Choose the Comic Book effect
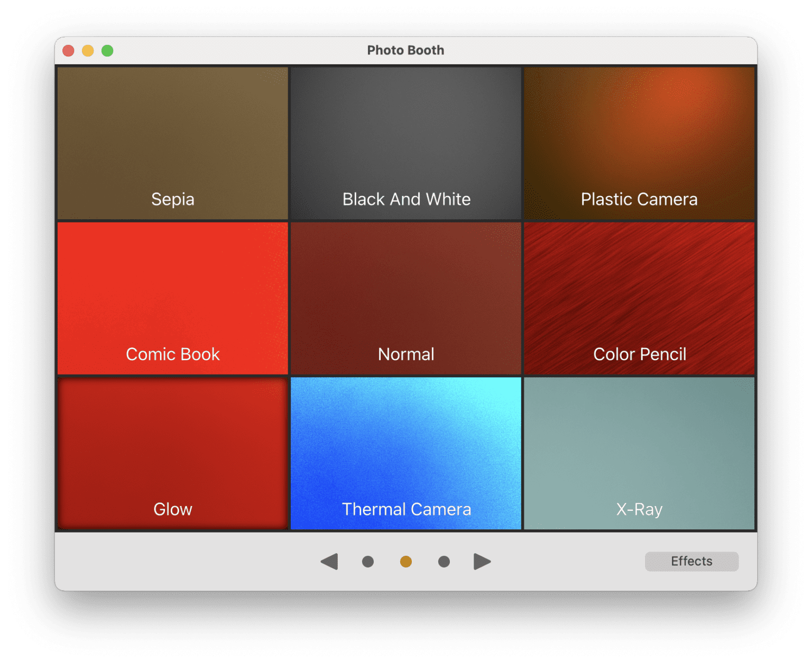This screenshot has height=663, width=812. click(172, 297)
